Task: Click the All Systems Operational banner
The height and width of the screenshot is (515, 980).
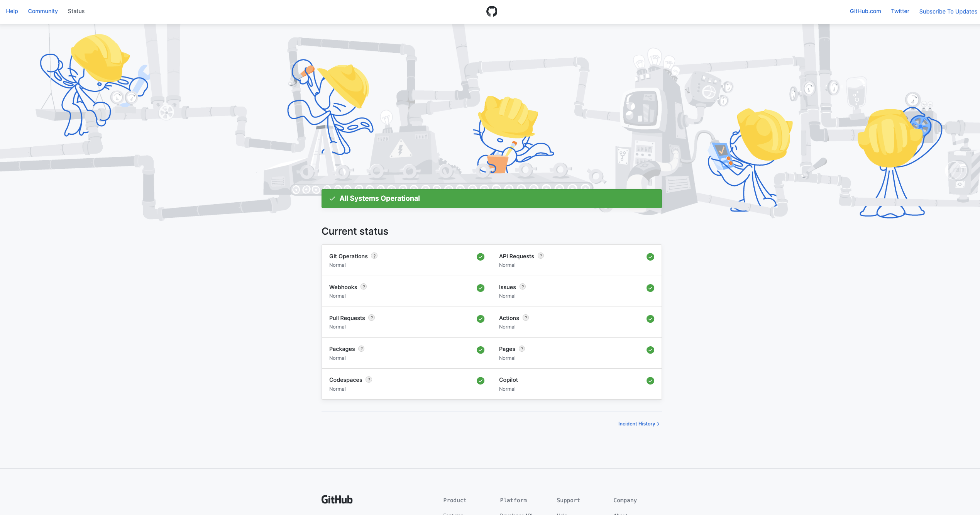Action: tap(491, 198)
